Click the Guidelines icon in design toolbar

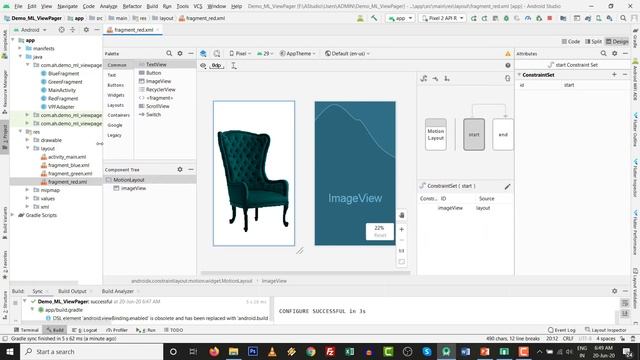(234, 65)
